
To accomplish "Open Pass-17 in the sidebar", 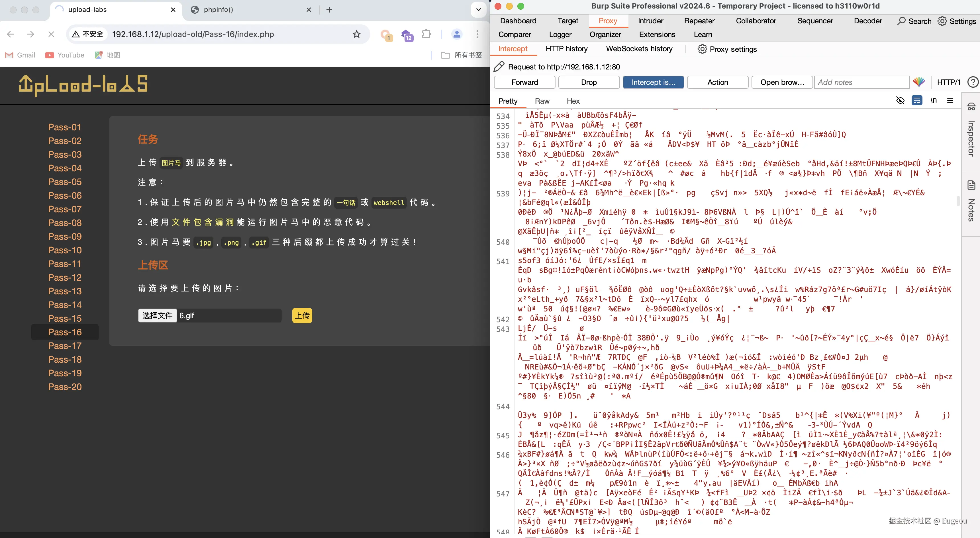I will click(x=65, y=346).
